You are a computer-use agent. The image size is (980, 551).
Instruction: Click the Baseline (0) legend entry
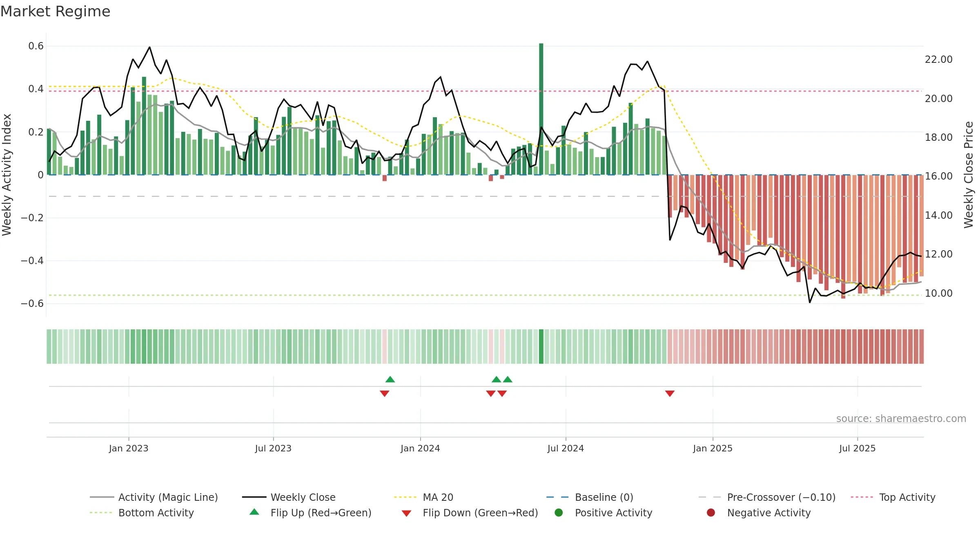click(590, 497)
